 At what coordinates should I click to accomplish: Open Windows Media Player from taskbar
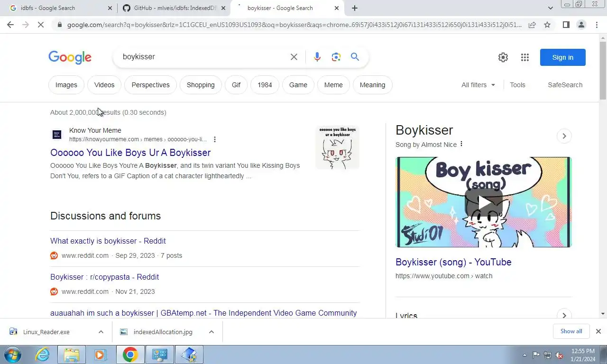coord(101,355)
